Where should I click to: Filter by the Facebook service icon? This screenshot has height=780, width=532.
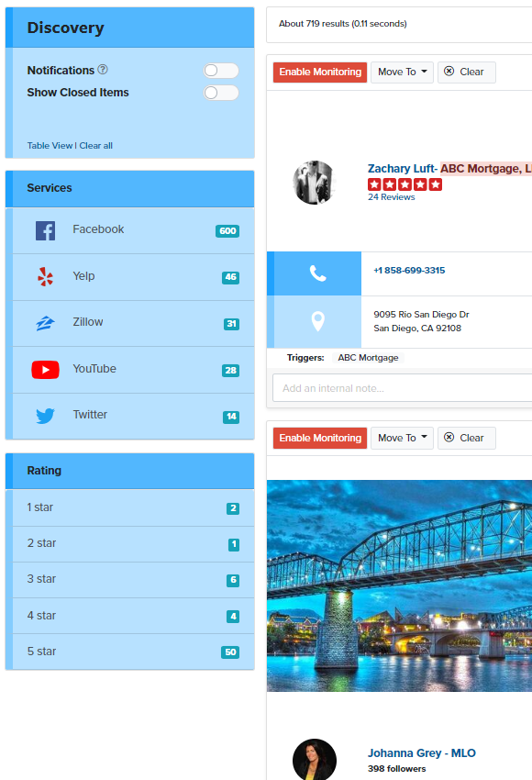pyautogui.click(x=45, y=231)
